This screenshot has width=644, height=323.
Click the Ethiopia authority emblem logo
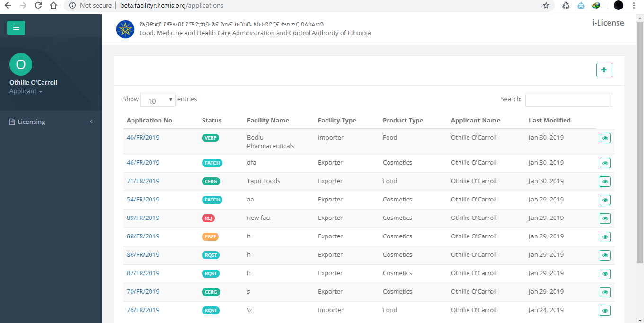[125, 29]
